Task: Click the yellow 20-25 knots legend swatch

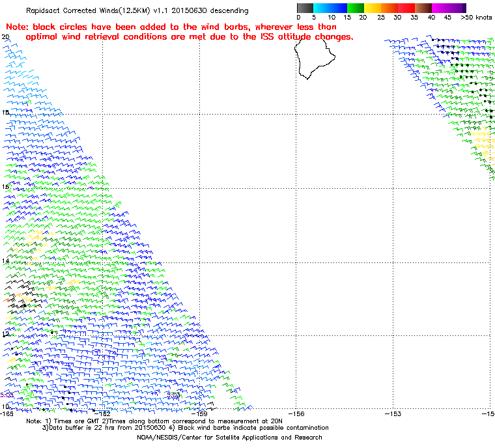Action: pyautogui.click(x=373, y=8)
